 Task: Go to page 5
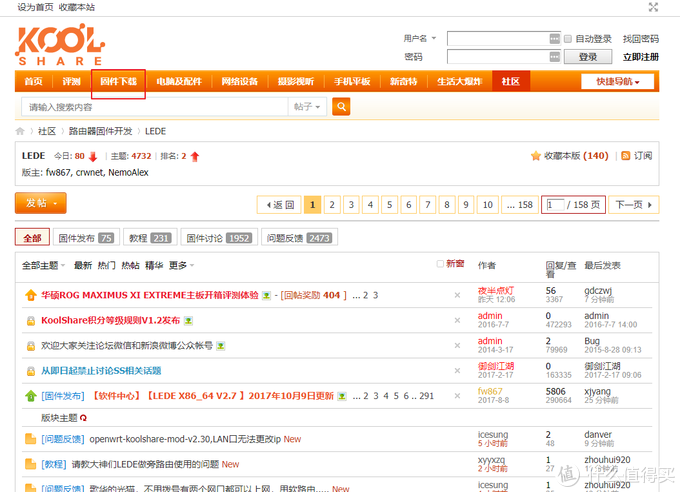click(x=389, y=205)
